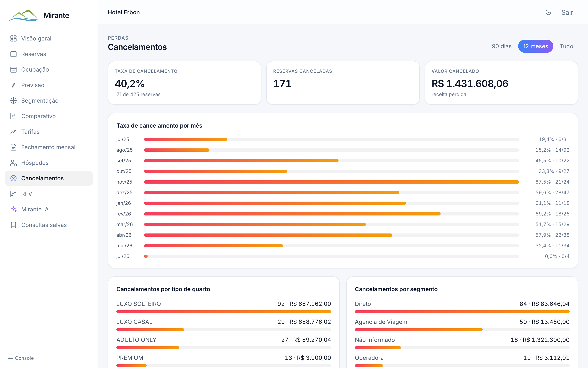
Task: Click the Tarifas trend icon
Action: tap(13, 132)
